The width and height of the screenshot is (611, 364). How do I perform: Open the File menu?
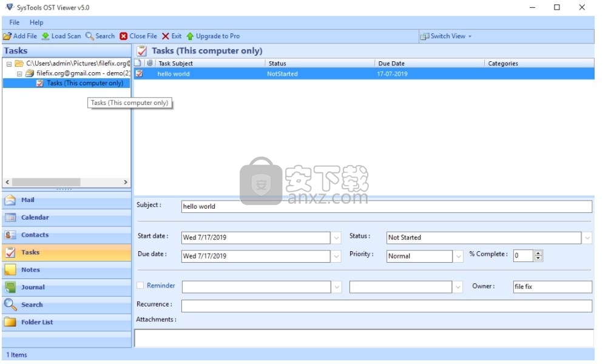tap(15, 22)
